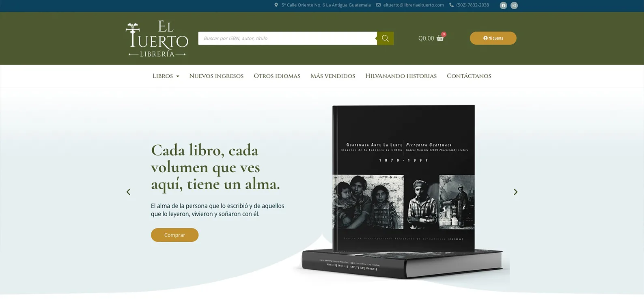Open the shopping cart basket icon
Screen dimensions: 644x303
[x=440, y=38]
